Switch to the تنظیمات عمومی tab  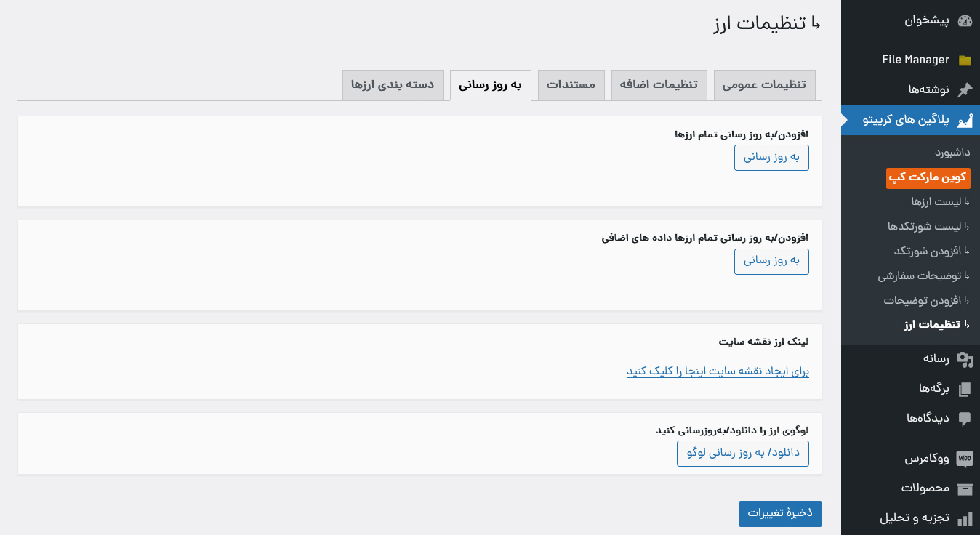pyautogui.click(x=765, y=85)
